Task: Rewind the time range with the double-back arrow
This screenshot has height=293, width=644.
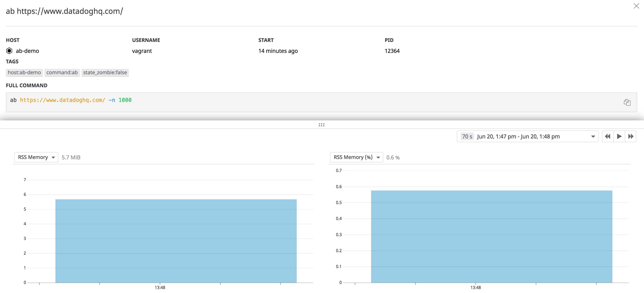Action: click(x=607, y=136)
